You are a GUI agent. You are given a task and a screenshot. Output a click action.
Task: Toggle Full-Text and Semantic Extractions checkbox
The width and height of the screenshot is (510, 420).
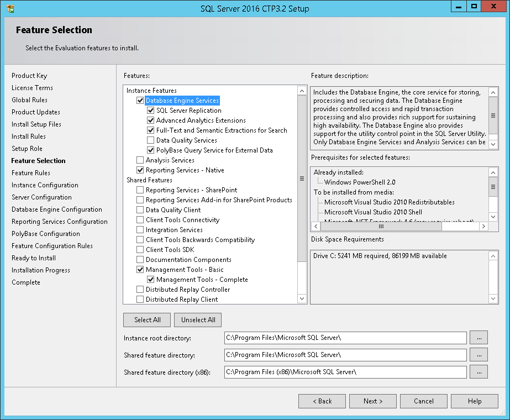151,130
